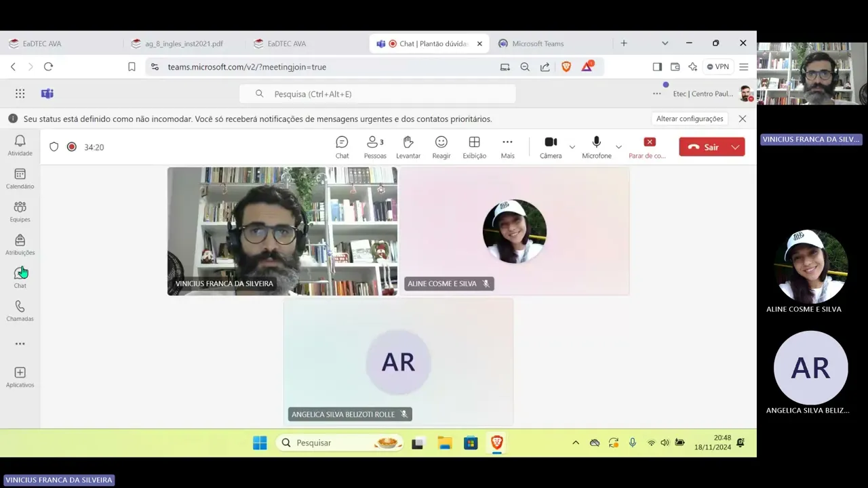Open Chamadas in Teams sidebar

20,311
